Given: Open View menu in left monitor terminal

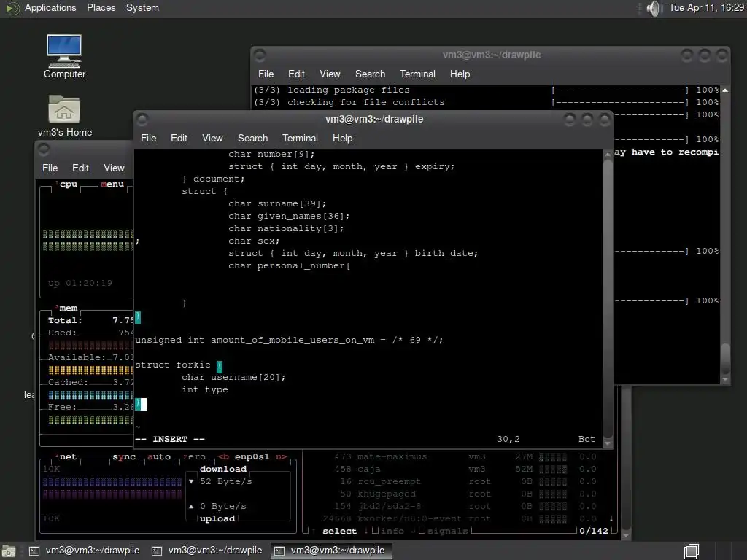Looking at the screenshot, I should pyautogui.click(x=114, y=168).
